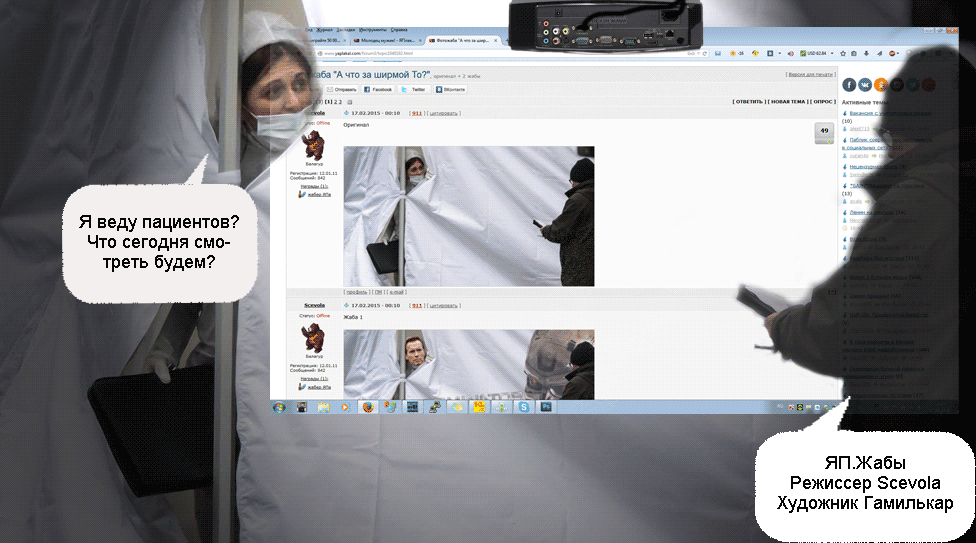Open the Firefox icon in taskbar
Image resolution: width=976 pixels, height=543 pixels.
pos(369,408)
